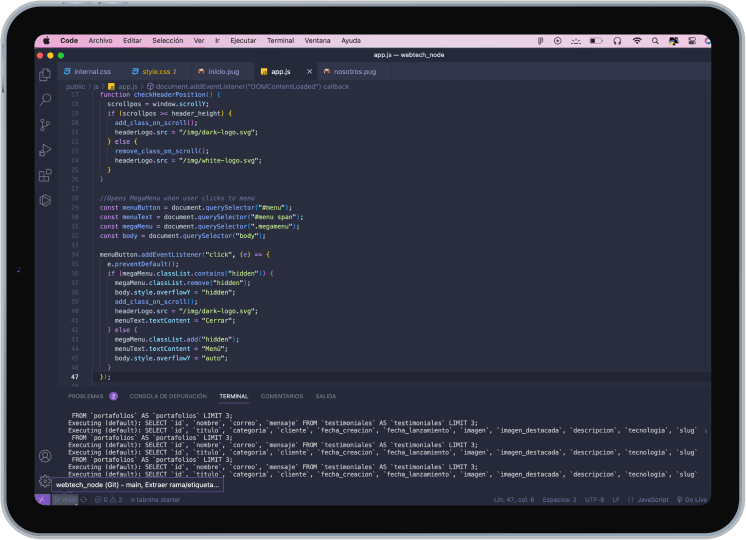Close the app.js editor tab
Screen dimensions: 746x540
coord(309,72)
